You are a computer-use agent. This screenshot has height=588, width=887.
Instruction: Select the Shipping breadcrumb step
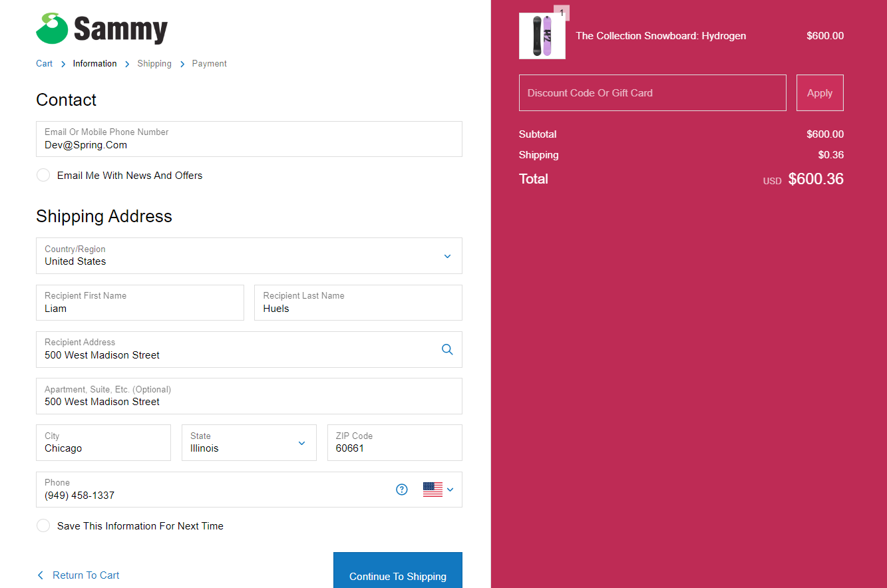point(154,64)
